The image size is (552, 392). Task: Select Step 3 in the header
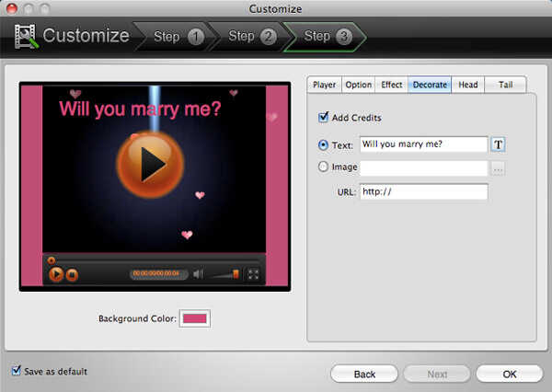[x=326, y=36]
